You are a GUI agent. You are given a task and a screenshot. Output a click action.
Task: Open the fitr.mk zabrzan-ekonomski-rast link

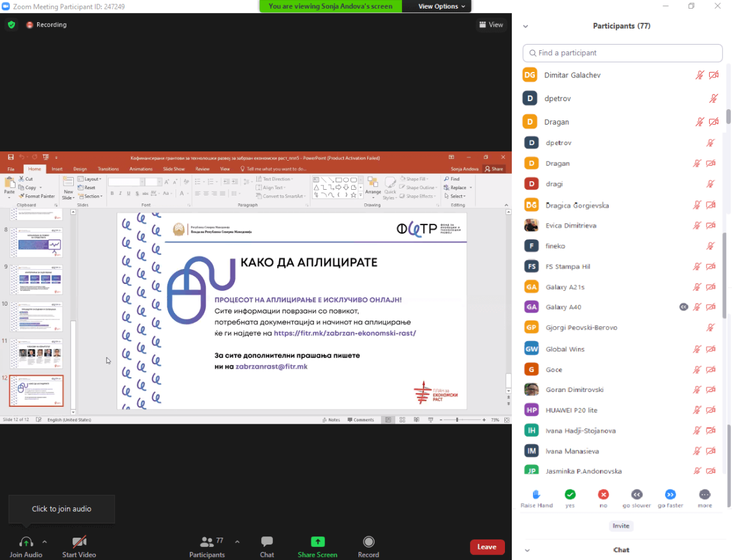[345, 333]
